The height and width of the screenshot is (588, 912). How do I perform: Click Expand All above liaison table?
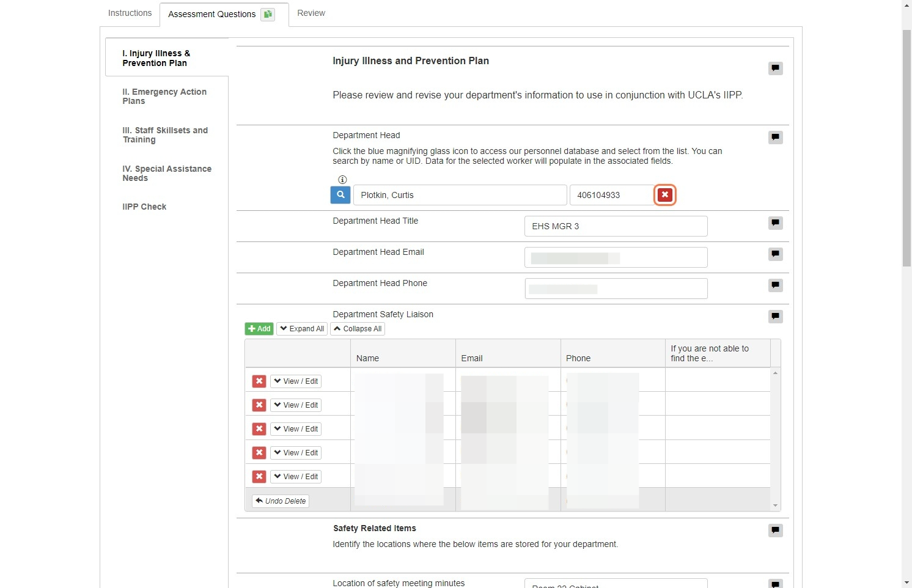tap(302, 329)
